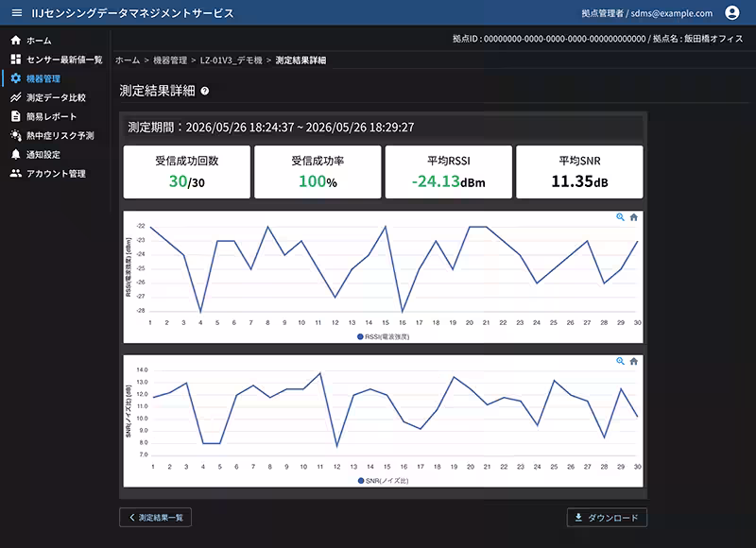Open 通知設定 menu item
Viewport: 756px width, 548px height.
click(x=43, y=154)
